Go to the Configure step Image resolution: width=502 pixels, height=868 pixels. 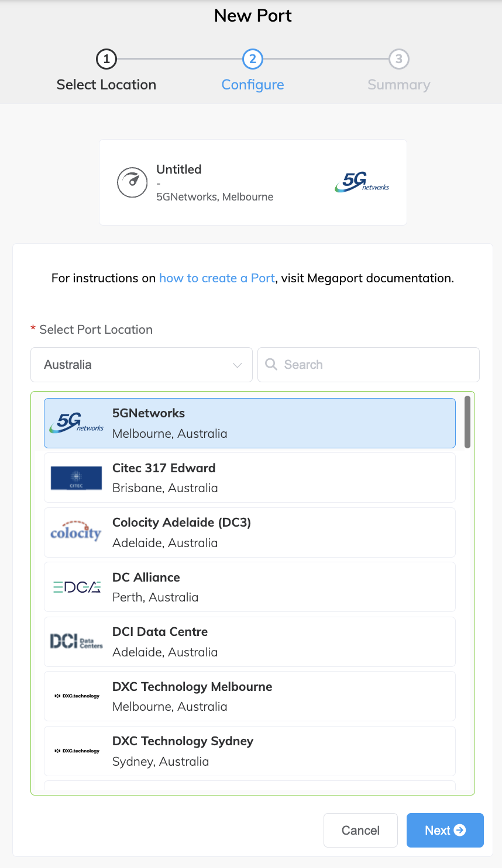tap(253, 85)
